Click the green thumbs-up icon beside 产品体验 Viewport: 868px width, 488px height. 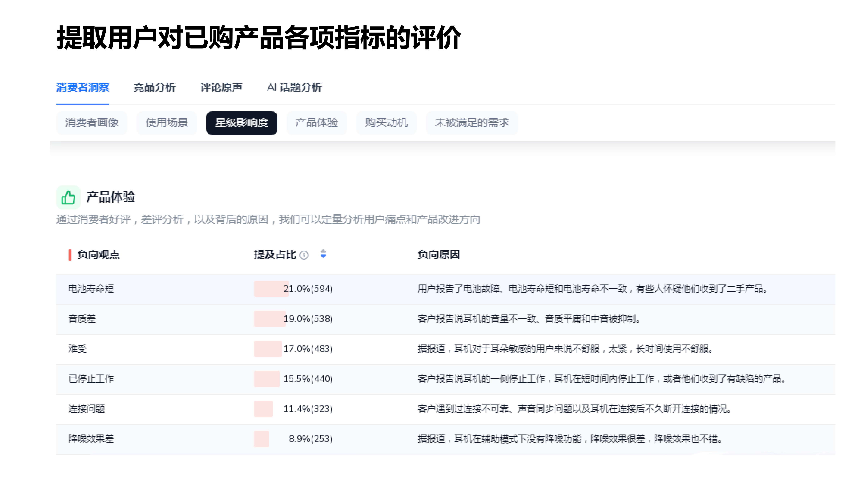click(x=68, y=197)
